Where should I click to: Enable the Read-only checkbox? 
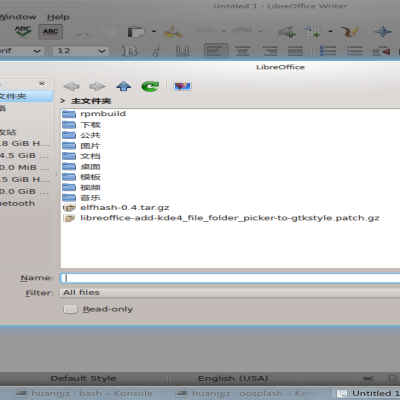pos(70,309)
